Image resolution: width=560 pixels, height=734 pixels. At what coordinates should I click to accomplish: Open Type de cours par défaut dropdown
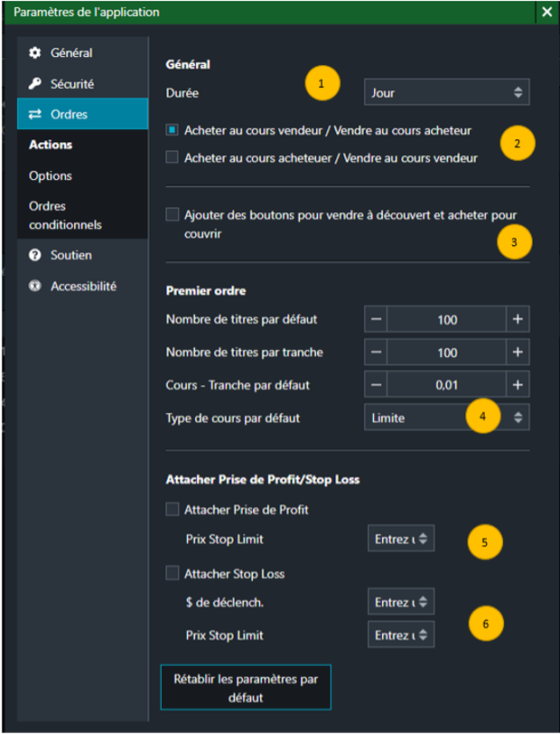pos(446,418)
